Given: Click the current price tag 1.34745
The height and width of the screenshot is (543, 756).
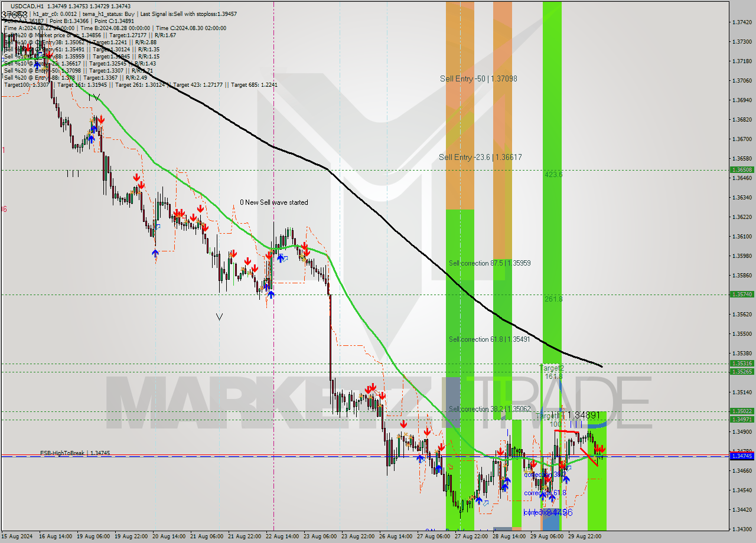Looking at the screenshot, I should click(742, 456).
